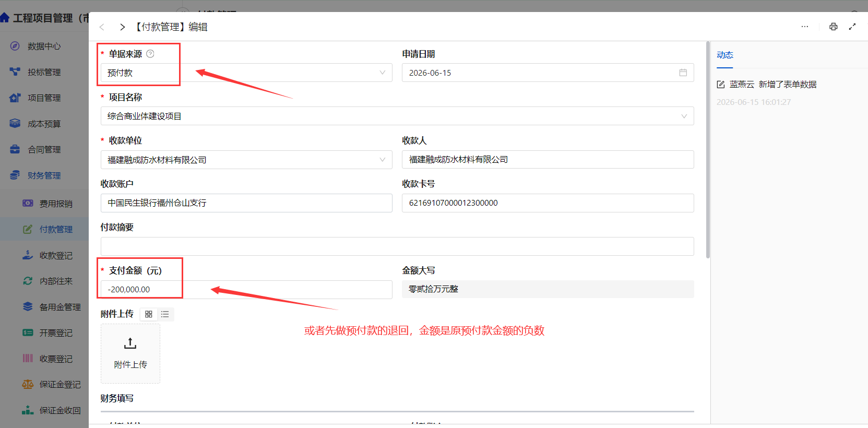Click the 收款人 input field
868x428 pixels.
[x=548, y=160]
